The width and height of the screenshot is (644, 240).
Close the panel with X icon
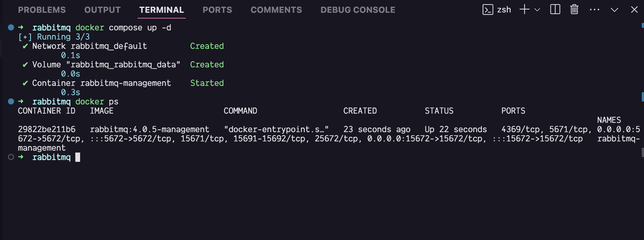click(634, 10)
